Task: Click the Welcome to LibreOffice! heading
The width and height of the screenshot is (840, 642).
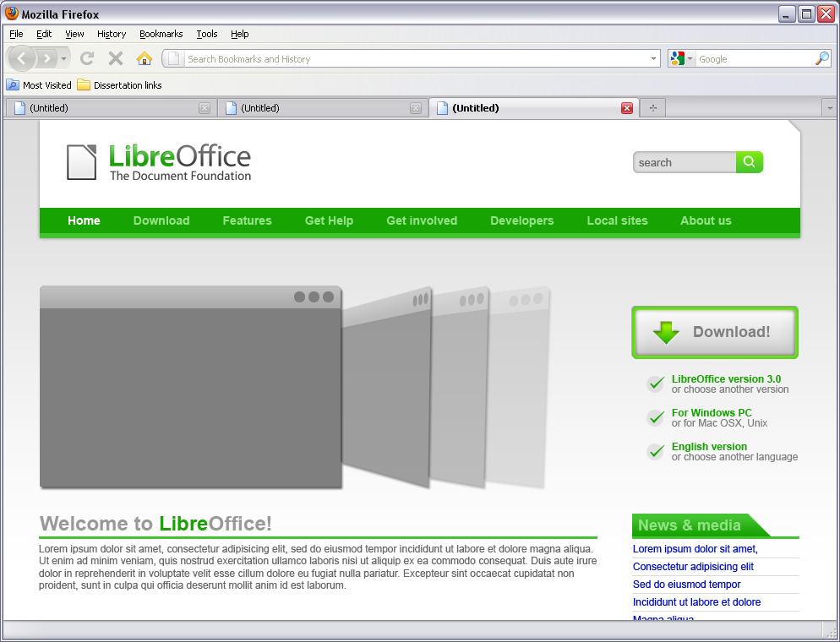Action: pyautogui.click(x=155, y=524)
